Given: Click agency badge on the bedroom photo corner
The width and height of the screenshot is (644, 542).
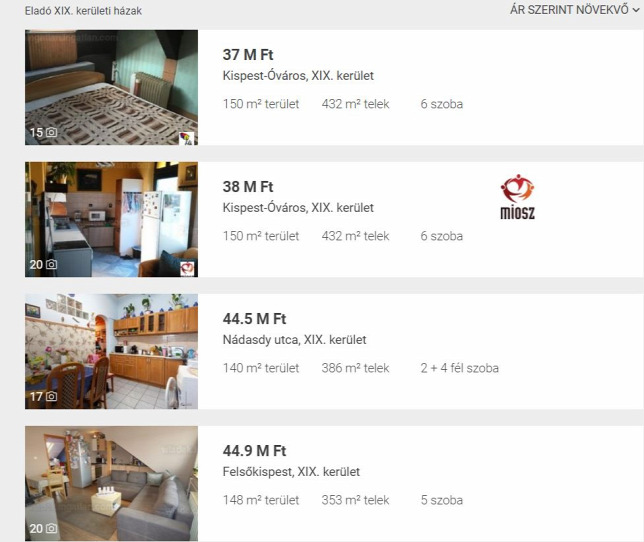Looking at the screenshot, I should 186,138.
